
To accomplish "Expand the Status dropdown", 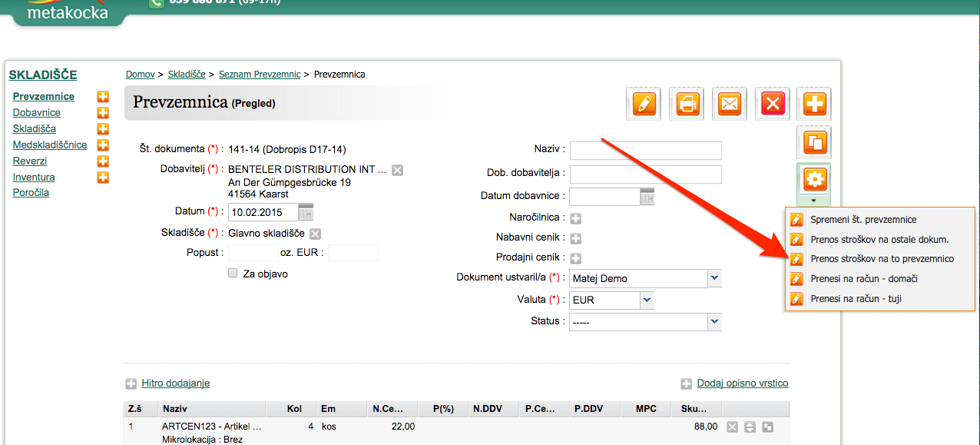I will tap(714, 322).
